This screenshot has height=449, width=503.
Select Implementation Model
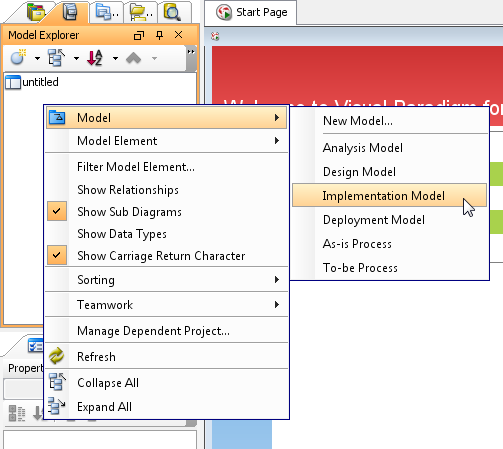pyautogui.click(x=390, y=195)
